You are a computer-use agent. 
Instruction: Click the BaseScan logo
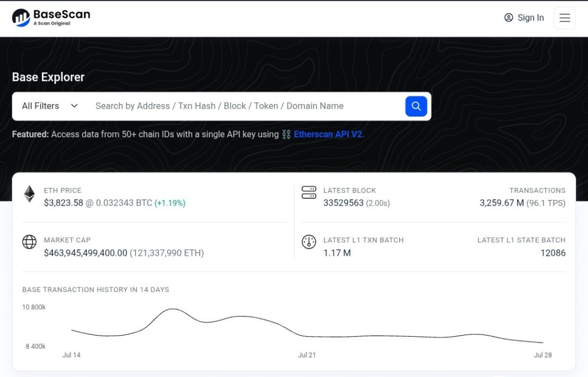click(51, 18)
